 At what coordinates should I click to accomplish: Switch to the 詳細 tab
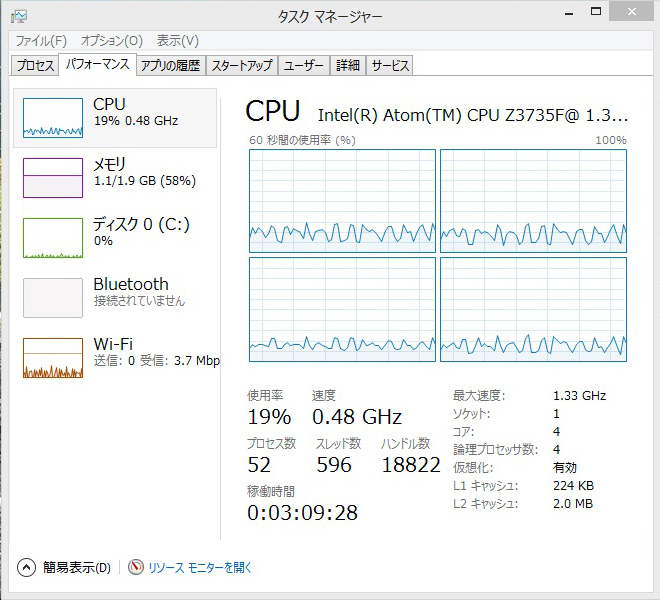pyautogui.click(x=348, y=66)
